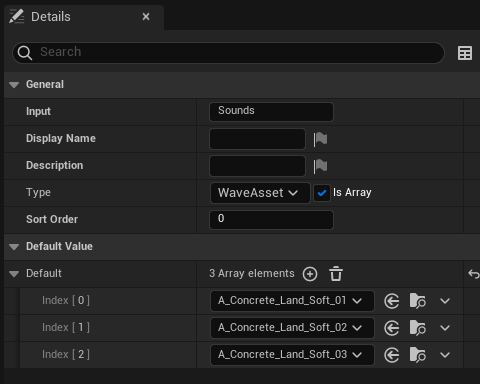The width and height of the screenshot is (480, 384).
Task: Use selected asset for Index 0
Action: [x=392, y=301]
